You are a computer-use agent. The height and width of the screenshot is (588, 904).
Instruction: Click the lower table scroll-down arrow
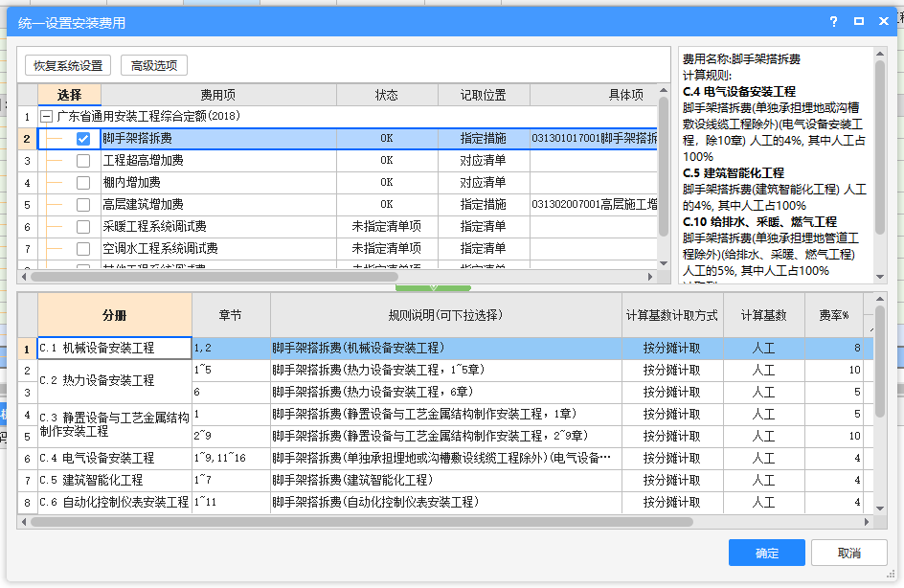point(880,509)
